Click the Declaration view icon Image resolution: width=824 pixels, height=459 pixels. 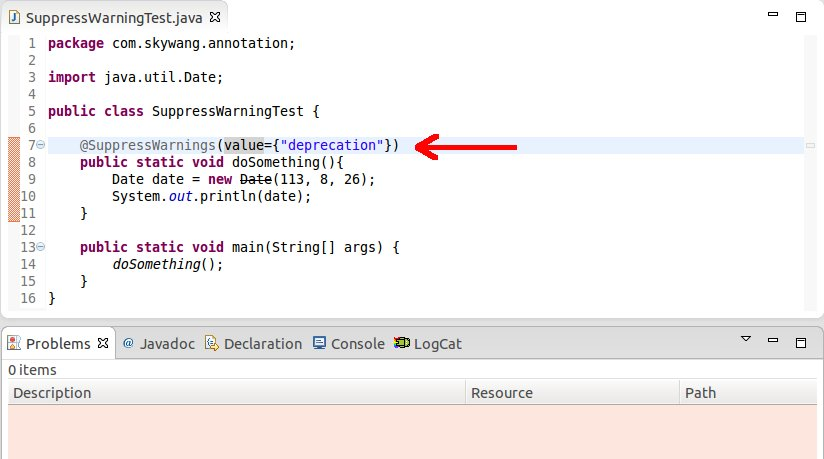pyautogui.click(x=211, y=343)
